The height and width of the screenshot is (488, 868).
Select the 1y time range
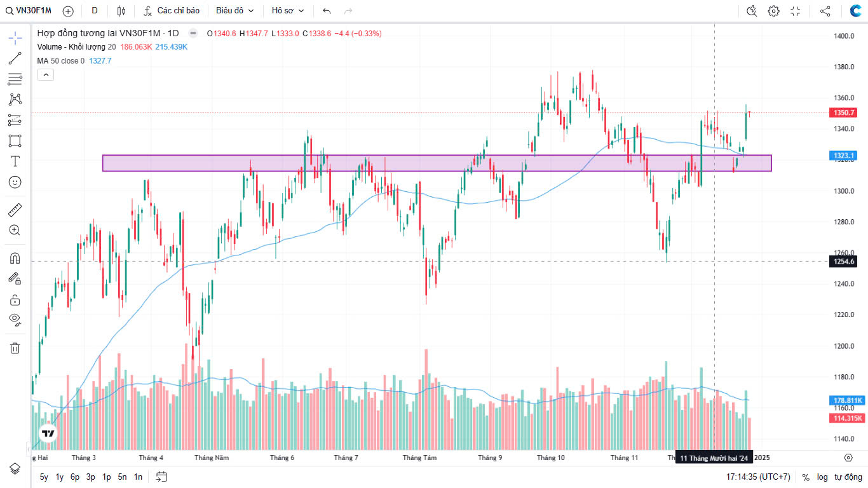60,477
